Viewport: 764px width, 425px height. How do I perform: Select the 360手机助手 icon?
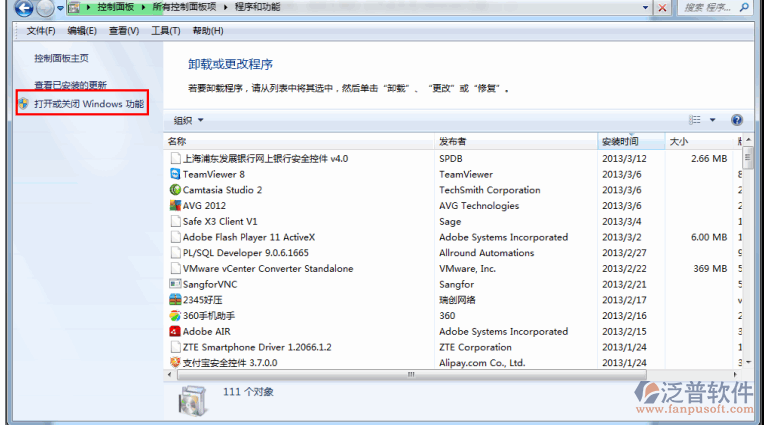[175, 315]
